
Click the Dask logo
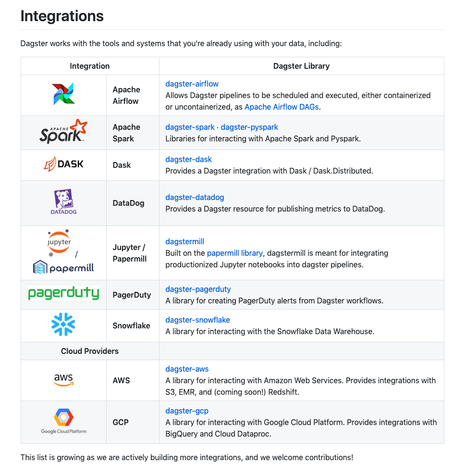[x=63, y=164]
